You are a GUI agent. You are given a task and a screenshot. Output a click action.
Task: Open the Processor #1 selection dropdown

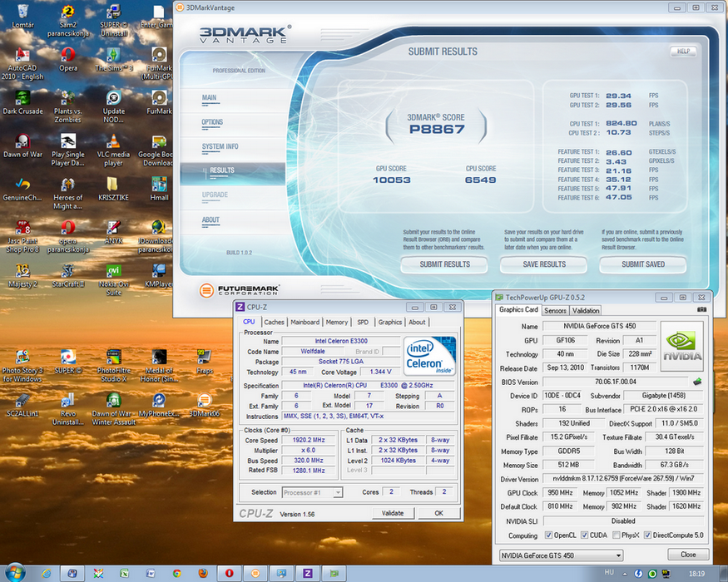[x=313, y=492]
